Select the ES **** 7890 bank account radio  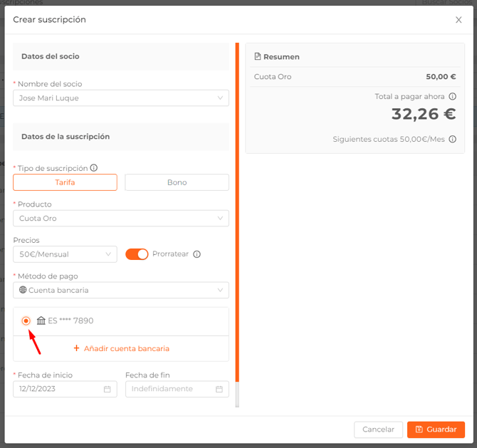click(26, 321)
